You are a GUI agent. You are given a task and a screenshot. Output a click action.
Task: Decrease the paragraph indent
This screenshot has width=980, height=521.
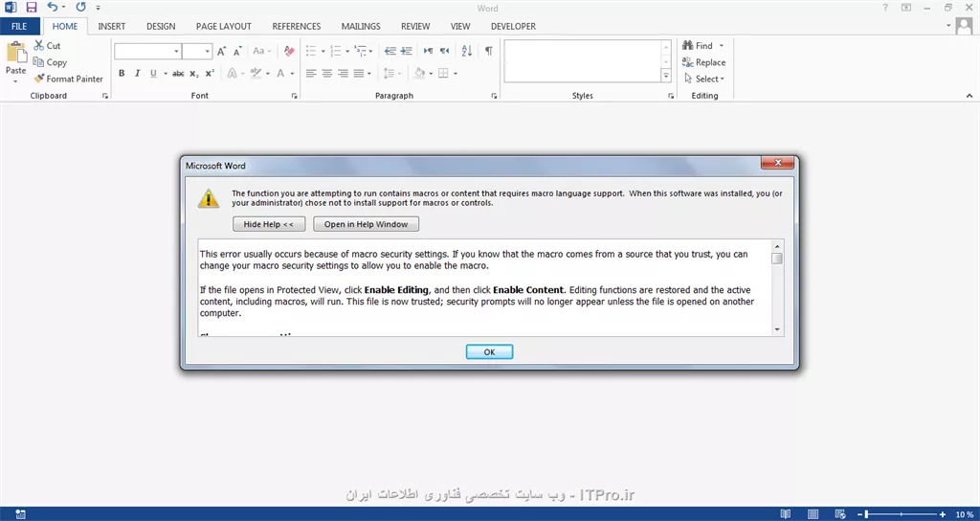390,52
